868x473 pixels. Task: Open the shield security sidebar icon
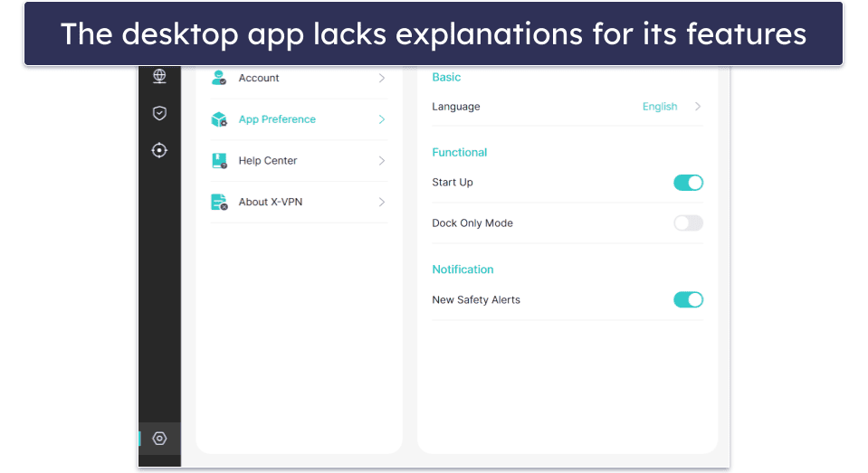click(x=159, y=113)
